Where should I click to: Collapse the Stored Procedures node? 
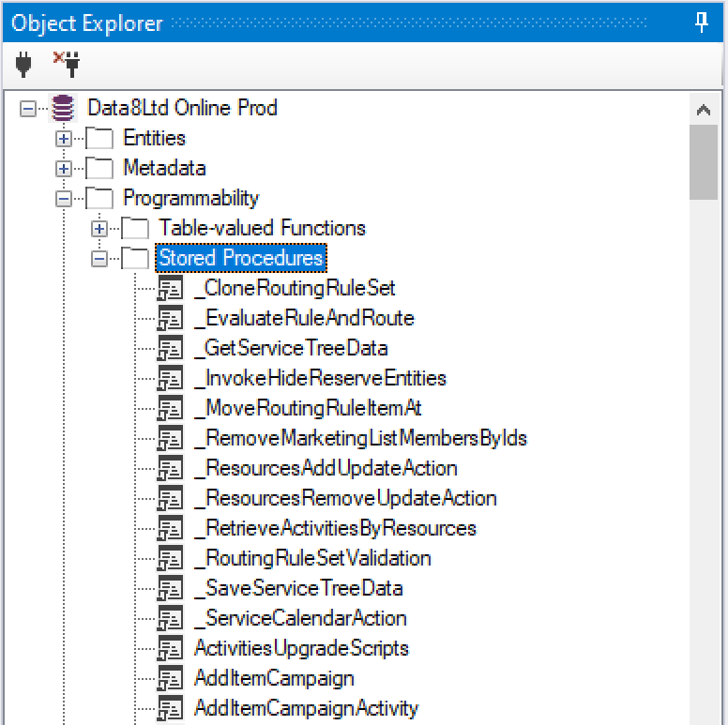pos(99,259)
